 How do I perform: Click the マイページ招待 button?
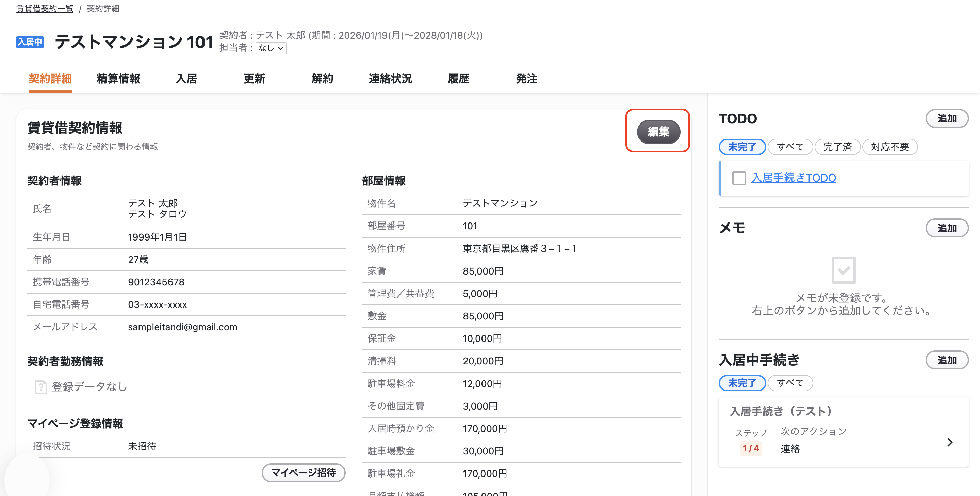click(304, 473)
